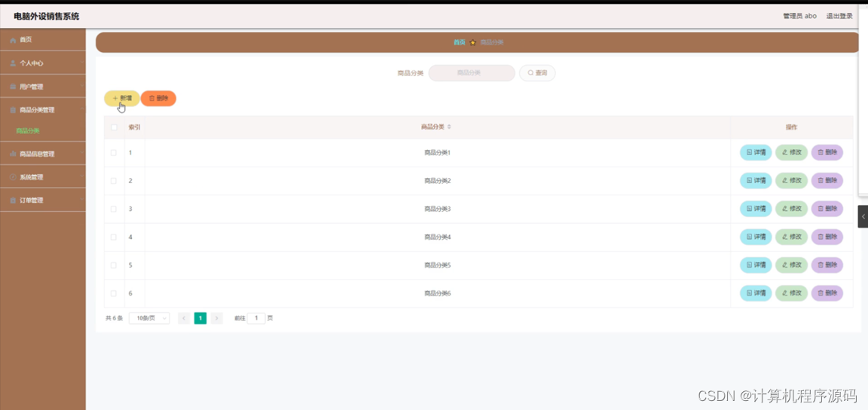
Task: Click 删除 for 商品分类4
Action: coord(827,237)
